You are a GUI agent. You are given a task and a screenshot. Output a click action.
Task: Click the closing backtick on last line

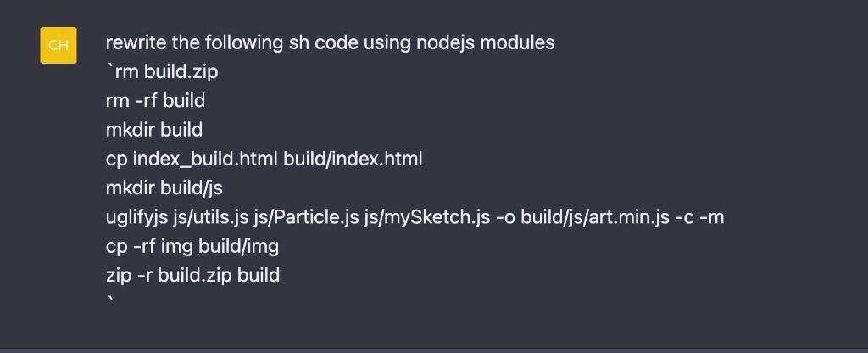(x=110, y=300)
